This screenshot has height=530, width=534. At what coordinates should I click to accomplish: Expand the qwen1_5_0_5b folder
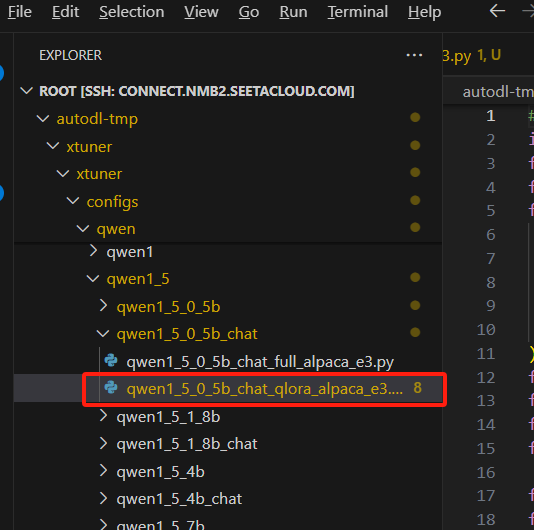103,306
